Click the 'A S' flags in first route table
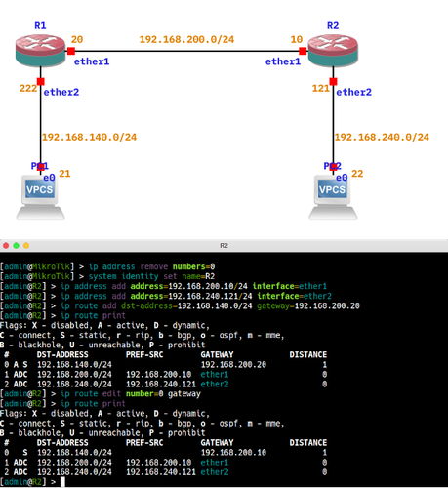The height and width of the screenshot is (488, 448). point(20,365)
